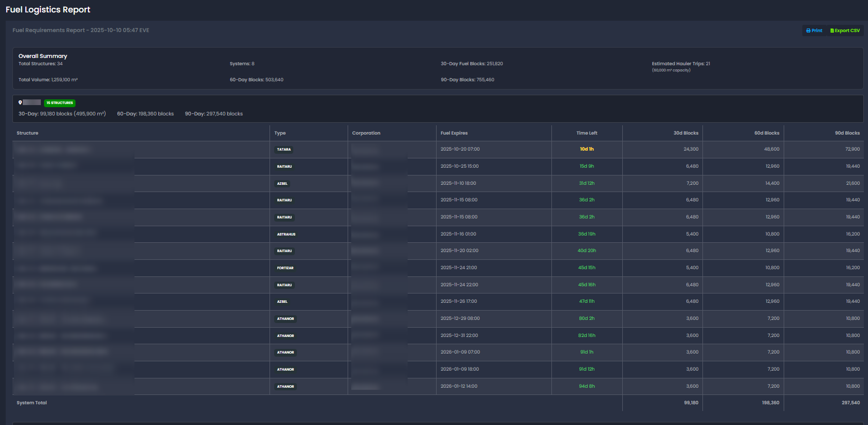Click the AZBEL badge expiring 2025-11-10
Image resolution: width=868 pixels, height=425 pixels.
[282, 184]
